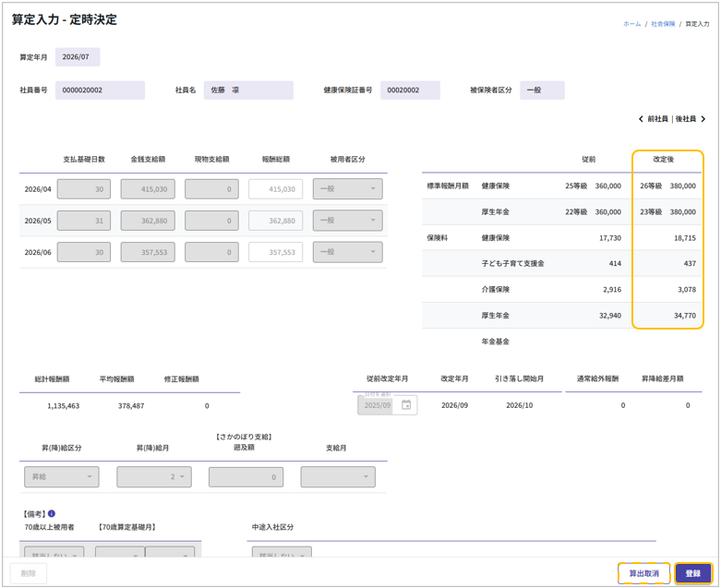Open 被用者区分 dropdown for 2026/04 row

coord(348,189)
